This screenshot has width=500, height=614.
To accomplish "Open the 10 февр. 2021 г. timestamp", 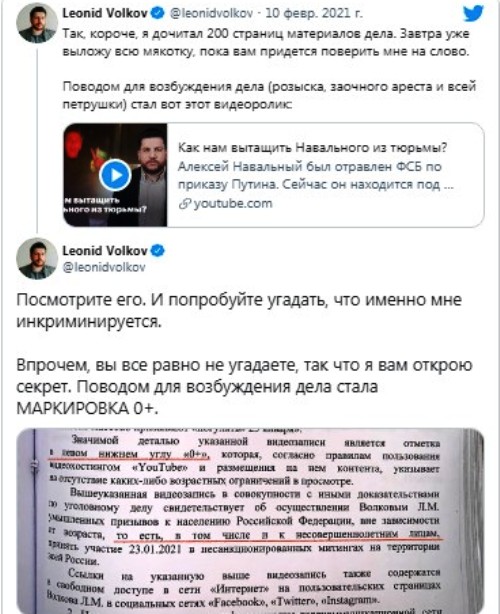I will click(314, 13).
